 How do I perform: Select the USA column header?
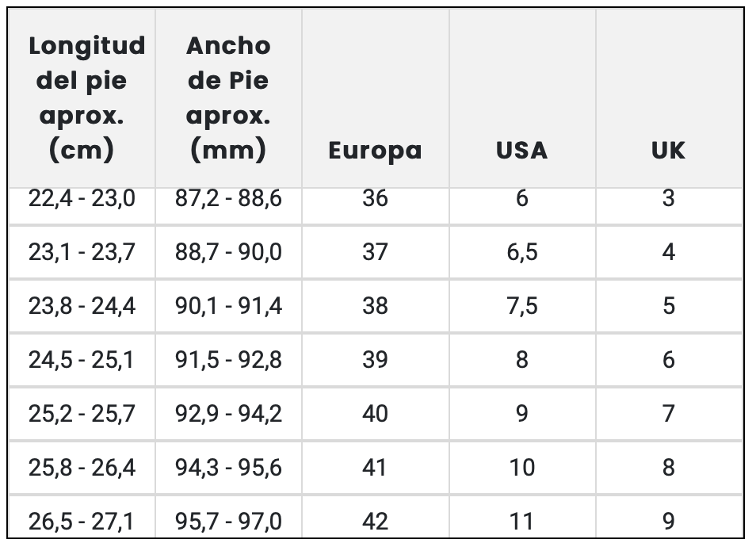[x=521, y=151]
